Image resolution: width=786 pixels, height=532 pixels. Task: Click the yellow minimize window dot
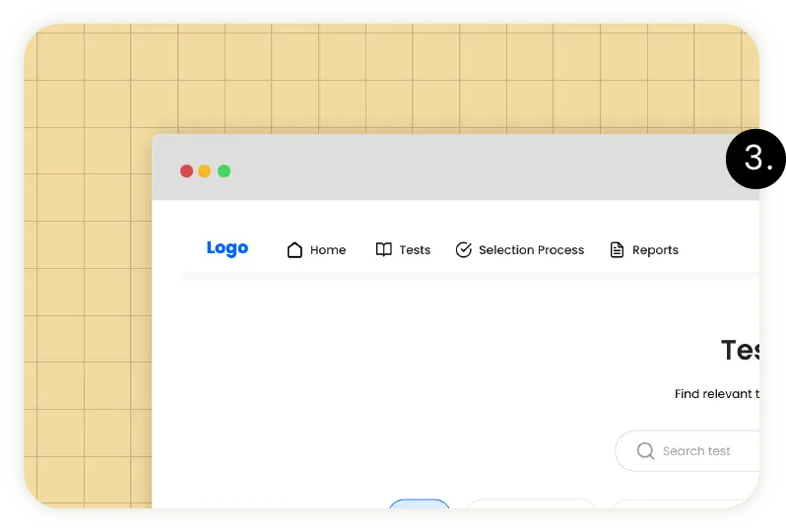205,171
